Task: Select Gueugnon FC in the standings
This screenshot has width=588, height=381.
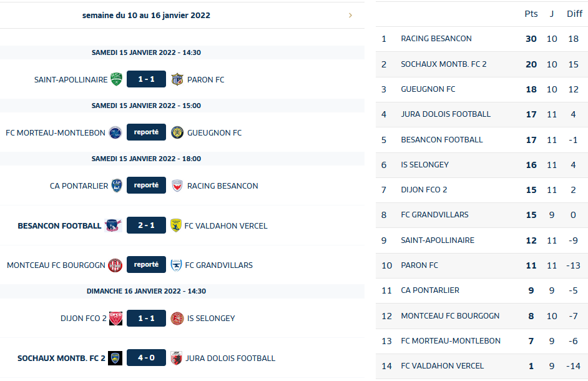Action: tap(428, 89)
